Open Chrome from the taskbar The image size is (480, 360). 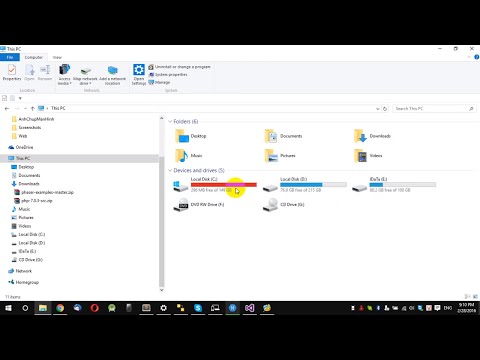coord(60,308)
